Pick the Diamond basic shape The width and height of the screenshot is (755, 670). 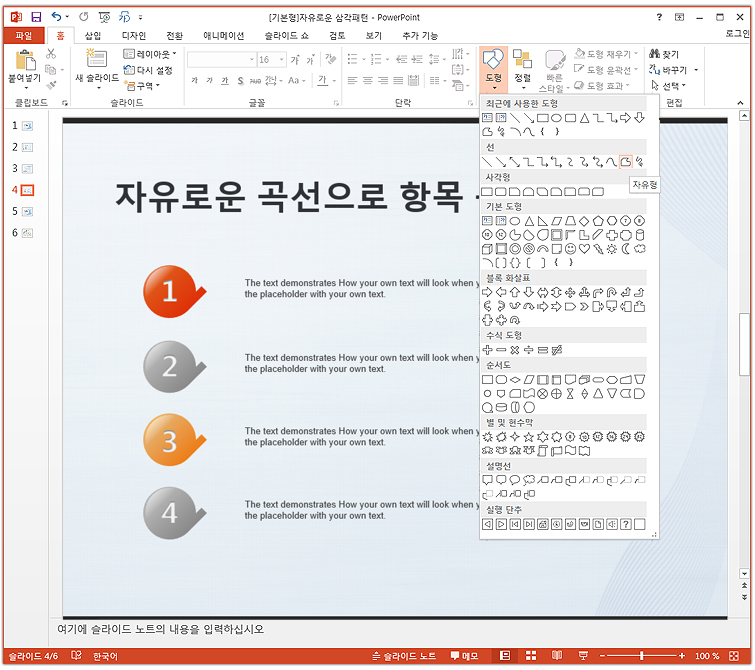click(584, 221)
